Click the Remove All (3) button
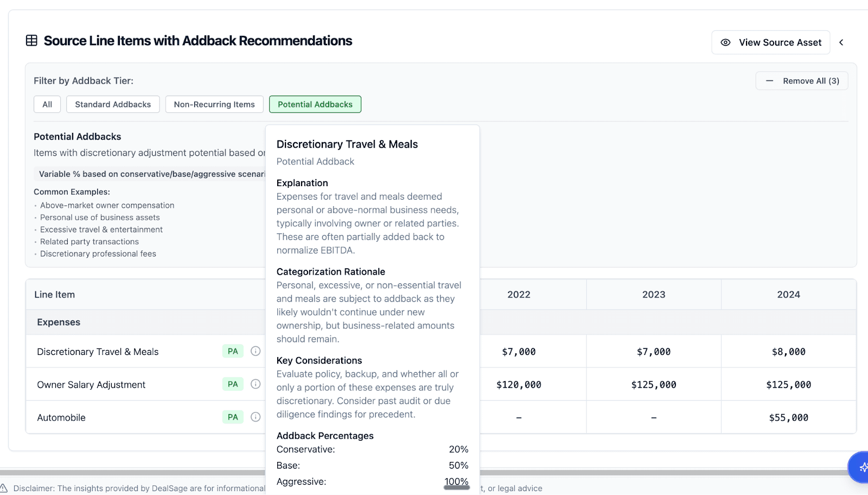 (x=802, y=81)
